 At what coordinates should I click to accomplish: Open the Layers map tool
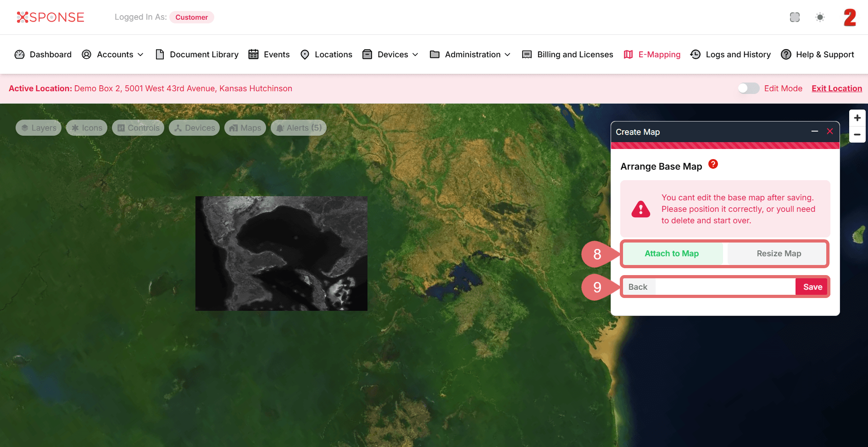(x=39, y=128)
